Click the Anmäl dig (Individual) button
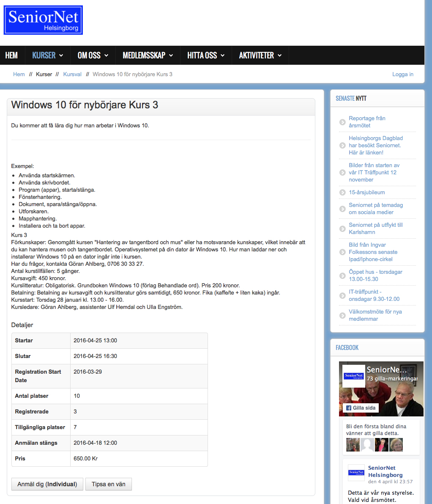Screen dimensions: 432x504 (x=47, y=484)
